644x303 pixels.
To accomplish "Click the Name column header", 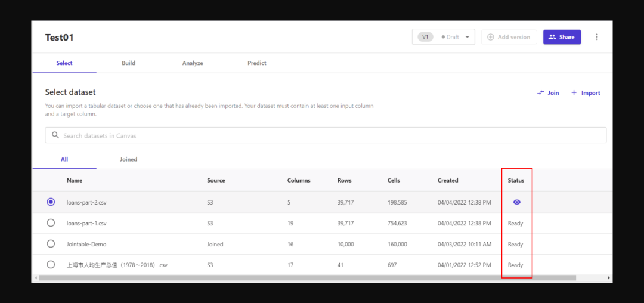I will tap(75, 180).
